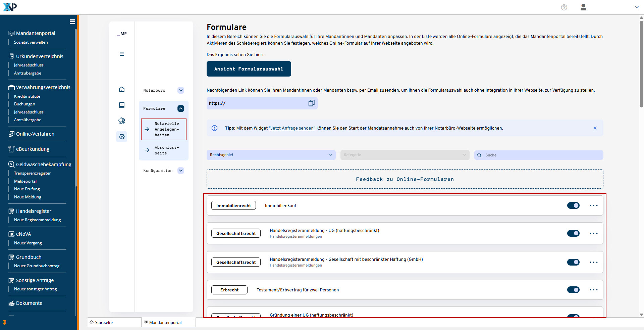Toggle the inner panel hamburger menu
This screenshot has height=330, width=644.
point(122,54)
